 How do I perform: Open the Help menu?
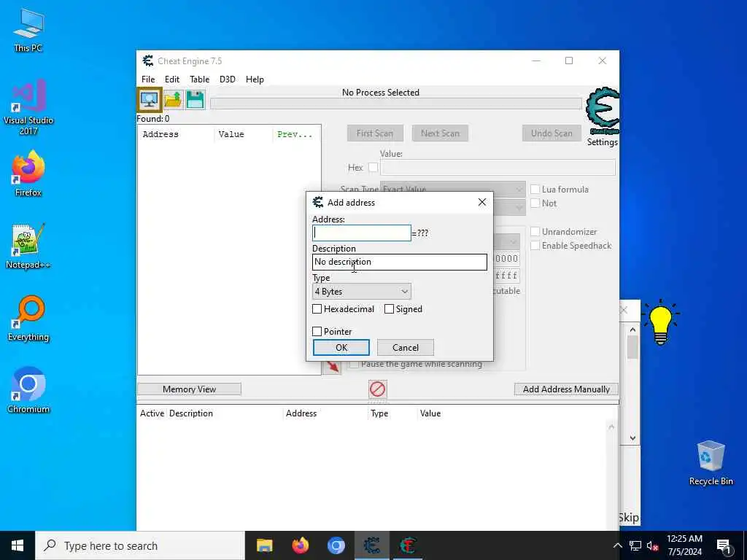255,79
